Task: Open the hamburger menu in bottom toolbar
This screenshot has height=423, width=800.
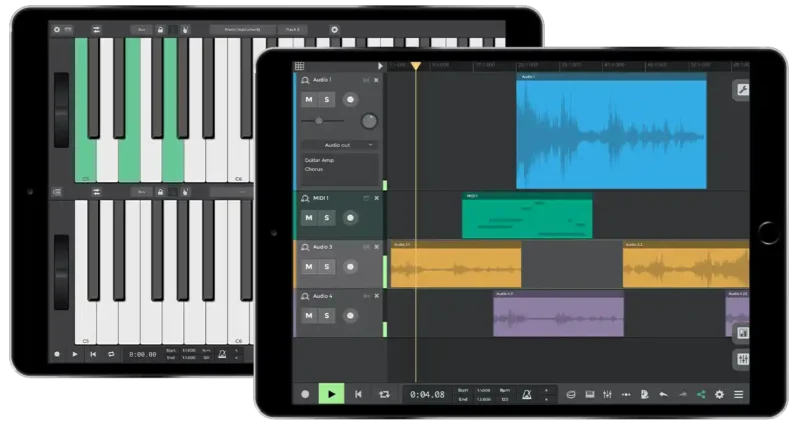Action: pyautogui.click(x=738, y=394)
